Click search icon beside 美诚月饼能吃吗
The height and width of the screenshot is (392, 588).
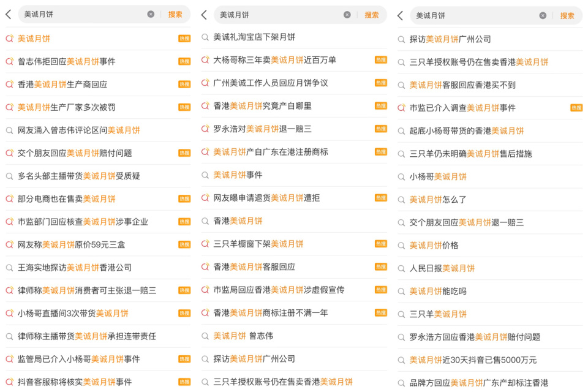tap(401, 292)
